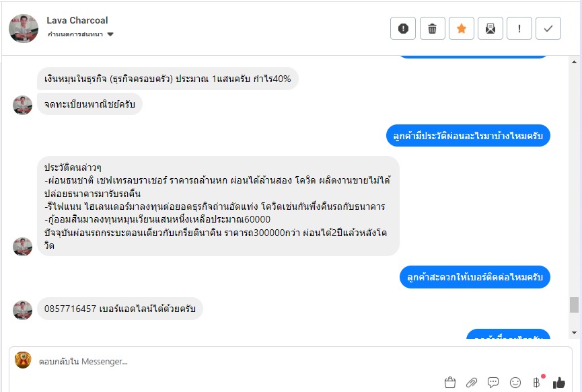Image resolution: width=582 pixels, height=392 pixels.
Task: Click message with phone number 0857716457
Action: click(120, 309)
